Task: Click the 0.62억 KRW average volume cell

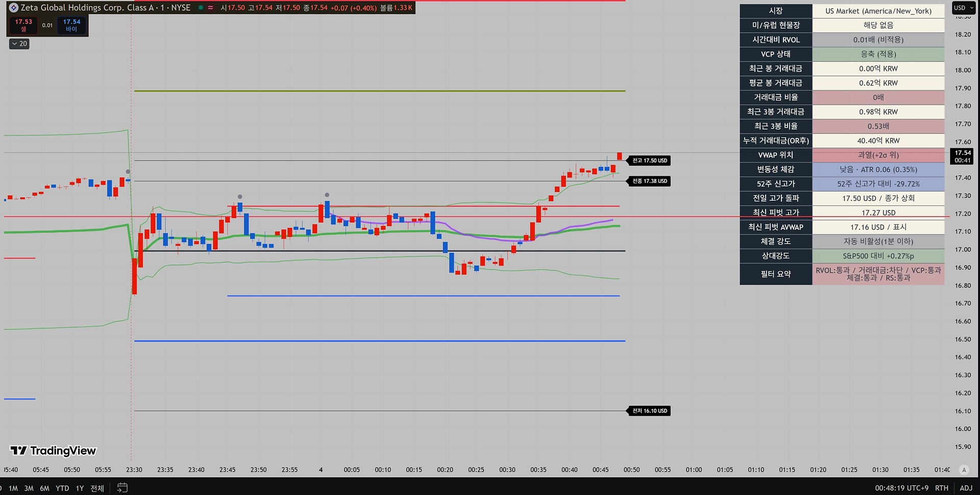Action: pos(878,83)
